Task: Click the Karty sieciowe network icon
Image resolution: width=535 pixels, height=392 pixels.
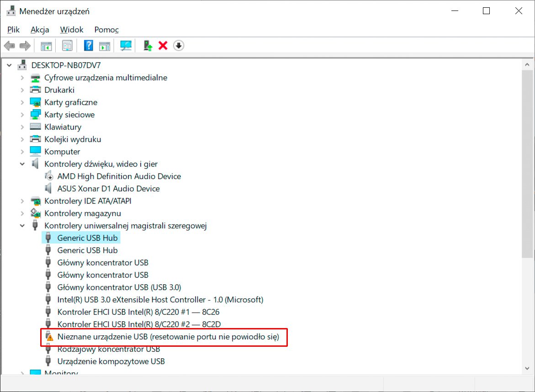Action: pos(35,114)
